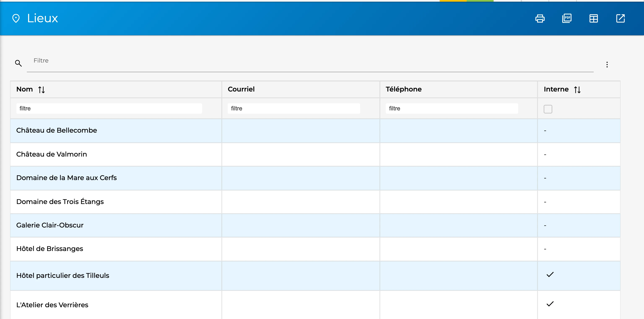
Task: Sort by Nom using the arrows
Action: pyautogui.click(x=42, y=90)
